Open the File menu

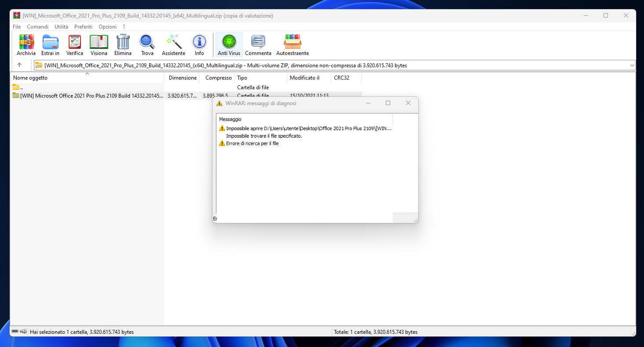[x=17, y=27]
